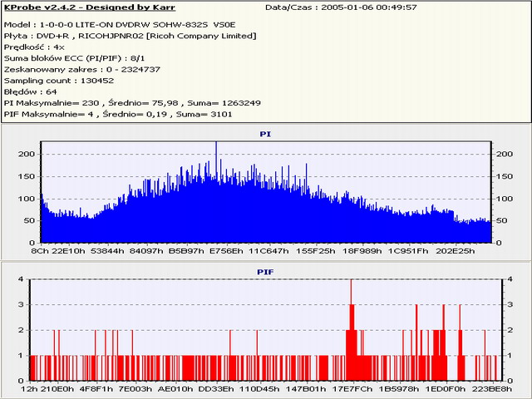The height and width of the screenshot is (399, 532).
Task: Select the Data/Czas timestamp text
Action: (x=341, y=7)
